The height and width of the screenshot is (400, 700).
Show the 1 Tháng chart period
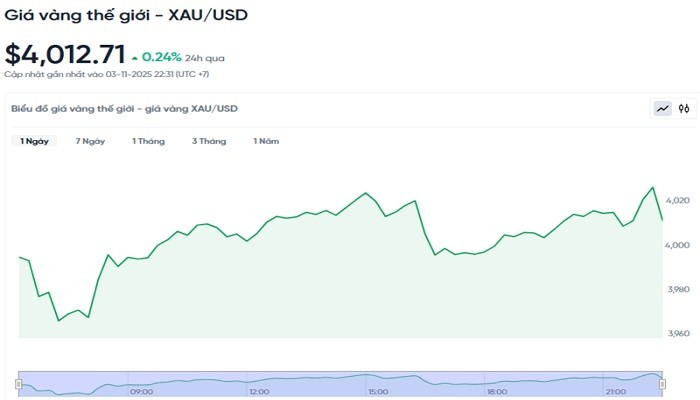[148, 141]
